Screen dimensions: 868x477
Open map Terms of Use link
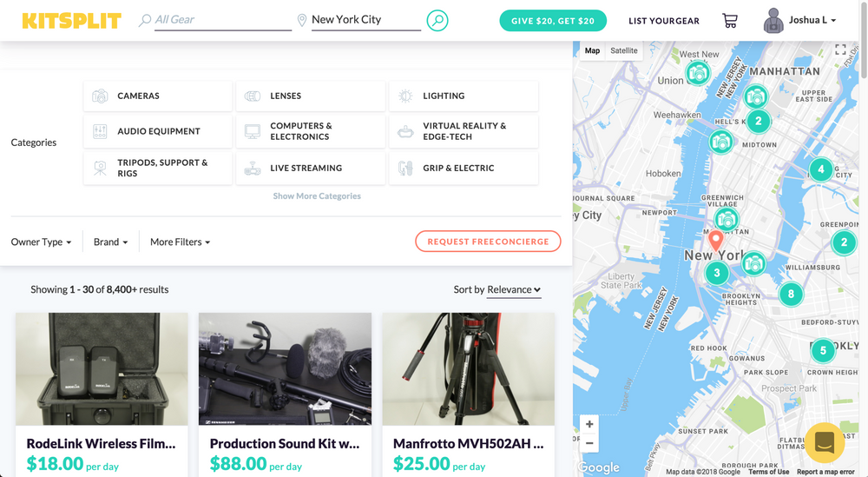768,472
